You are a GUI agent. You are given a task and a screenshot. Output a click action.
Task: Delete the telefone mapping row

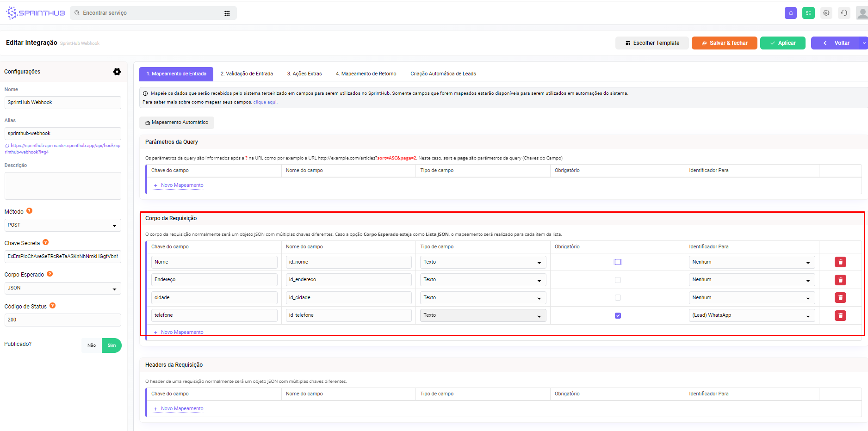pyautogui.click(x=840, y=315)
